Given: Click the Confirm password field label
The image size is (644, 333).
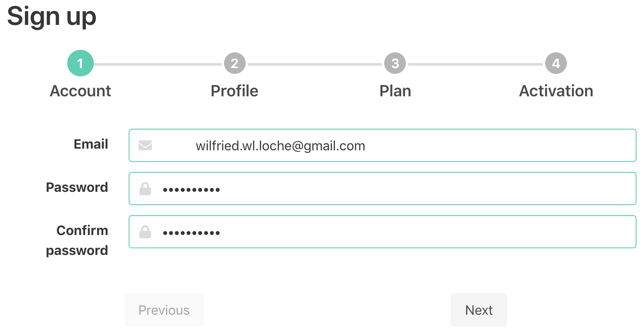Looking at the screenshot, I should (x=78, y=240).
